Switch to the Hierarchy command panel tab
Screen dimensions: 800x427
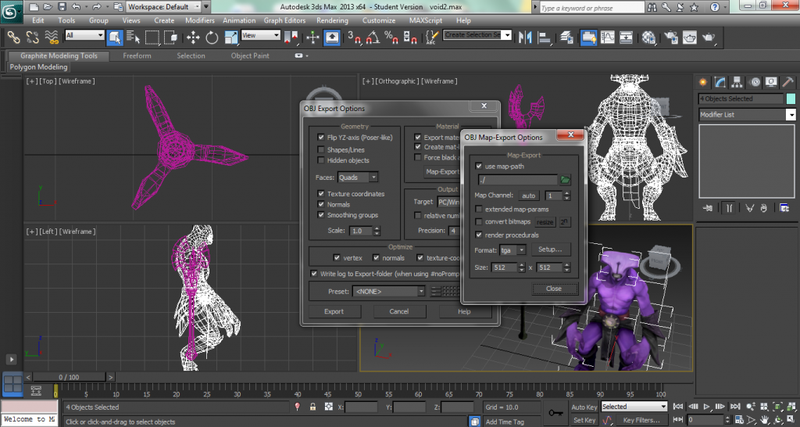tap(736, 82)
